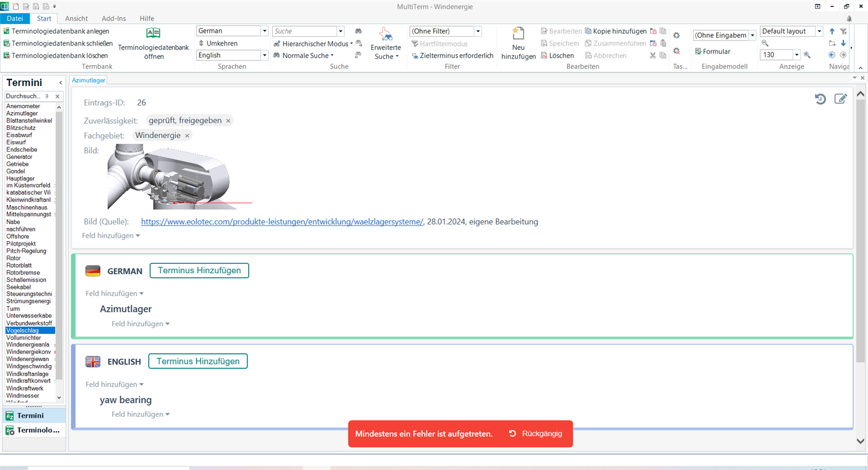This screenshot has height=470, width=868.
Task: Go to the next entry with the blue down arrow
Action: tap(843, 43)
